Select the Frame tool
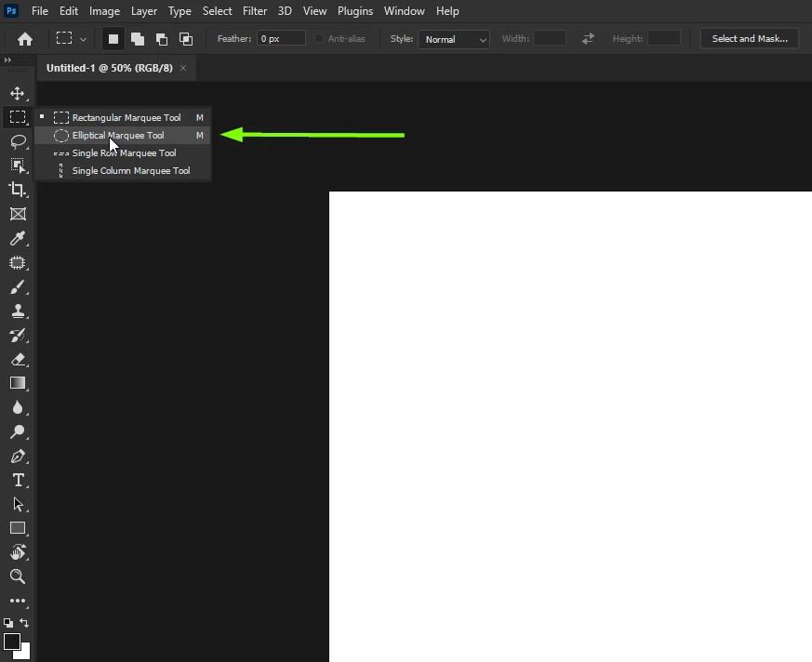Viewport: 812px width, 662px height. (18, 214)
